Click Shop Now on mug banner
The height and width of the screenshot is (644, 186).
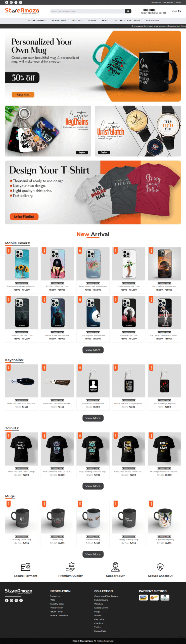point(23,95)
